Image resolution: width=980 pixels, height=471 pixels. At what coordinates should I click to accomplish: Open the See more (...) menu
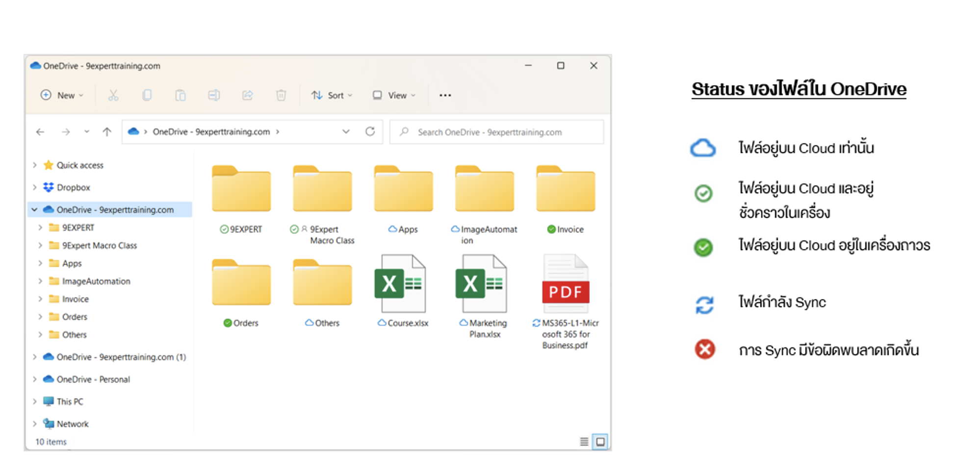tap(445, 95)
